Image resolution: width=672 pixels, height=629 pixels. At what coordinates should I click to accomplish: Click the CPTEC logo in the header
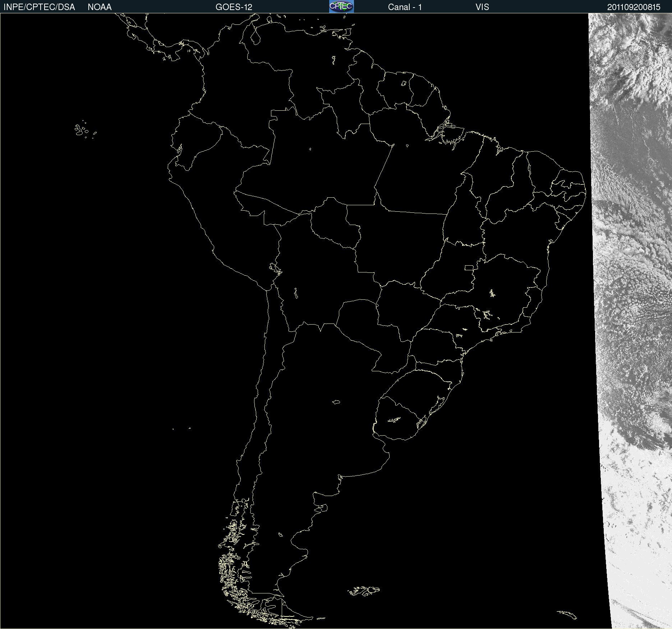point(341,6)
